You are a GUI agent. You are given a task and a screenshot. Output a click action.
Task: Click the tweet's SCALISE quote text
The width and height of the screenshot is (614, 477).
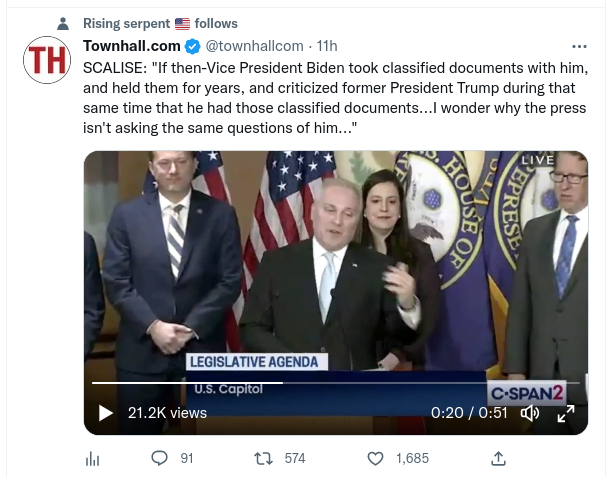click(330, 98)
